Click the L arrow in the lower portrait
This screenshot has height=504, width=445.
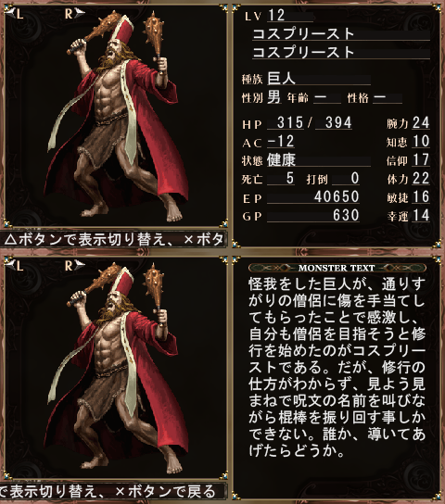[x=15, y=266]
